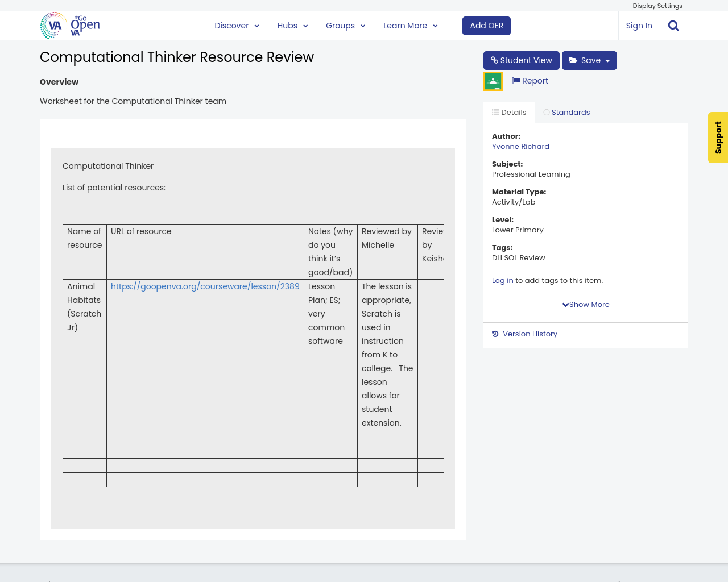Screen dimensions: 728x582
Task: Click the GoOpenVA logo
Action: tap(70, 26)
